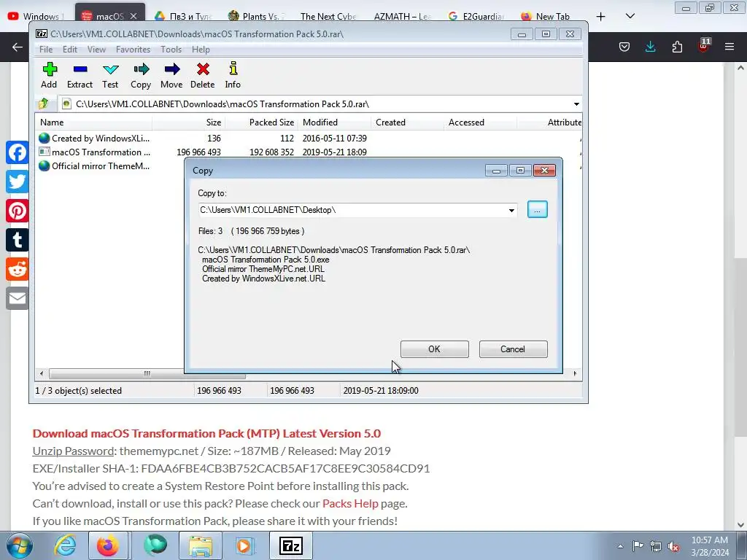This screenshot has height=560, width=747.
Task: Share page via Tumblr icon
Action: pyautogui.click(x=18, y=240)
